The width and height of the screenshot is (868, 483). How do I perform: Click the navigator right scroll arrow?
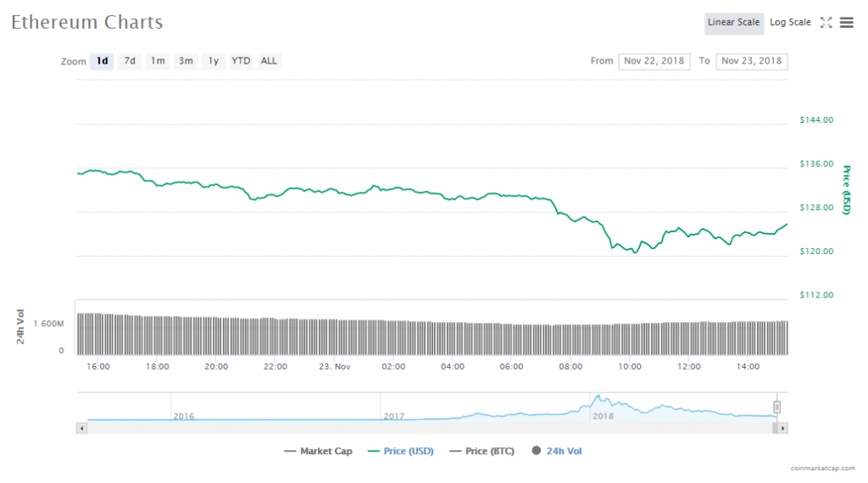point(782,428)
